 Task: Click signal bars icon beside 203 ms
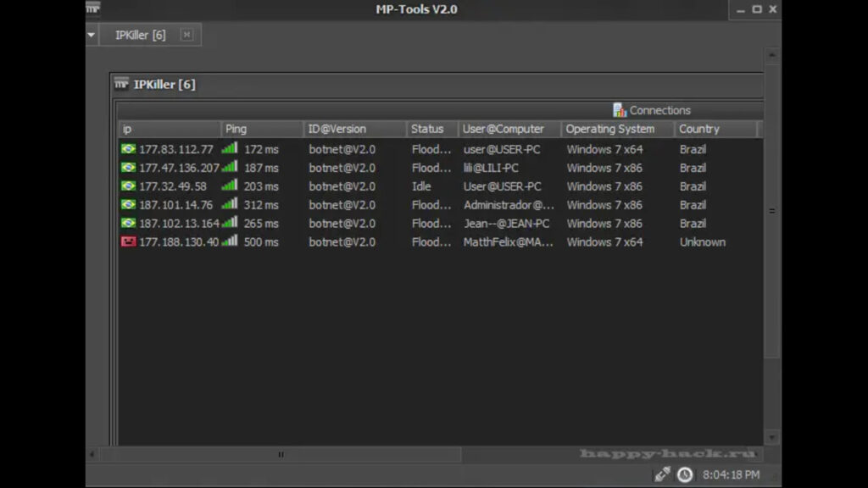(230, 186)
